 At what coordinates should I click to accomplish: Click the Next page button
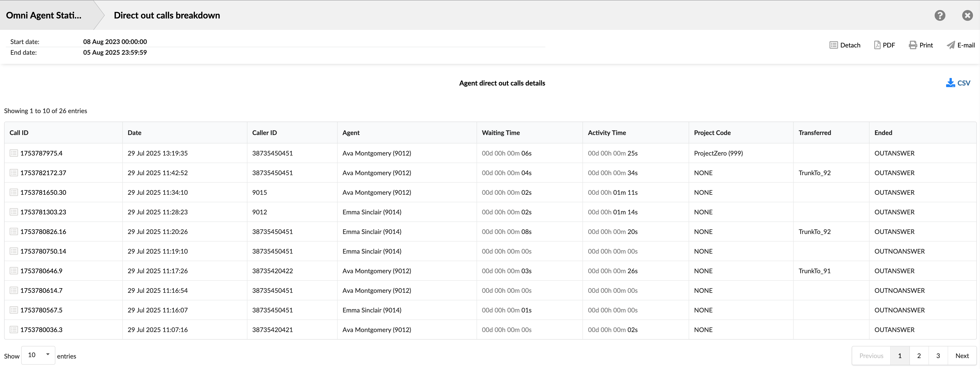point(962,356)
